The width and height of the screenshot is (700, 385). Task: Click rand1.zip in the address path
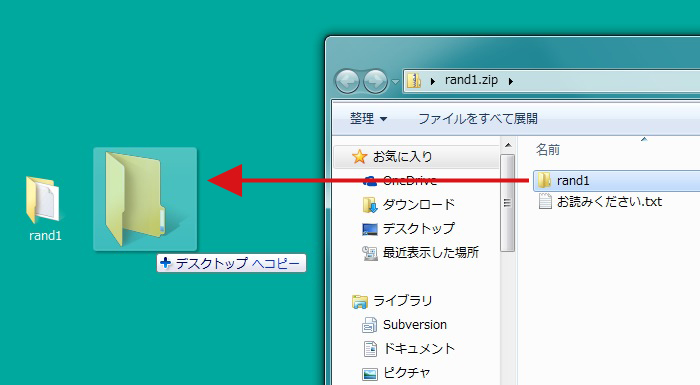(471, 80)
